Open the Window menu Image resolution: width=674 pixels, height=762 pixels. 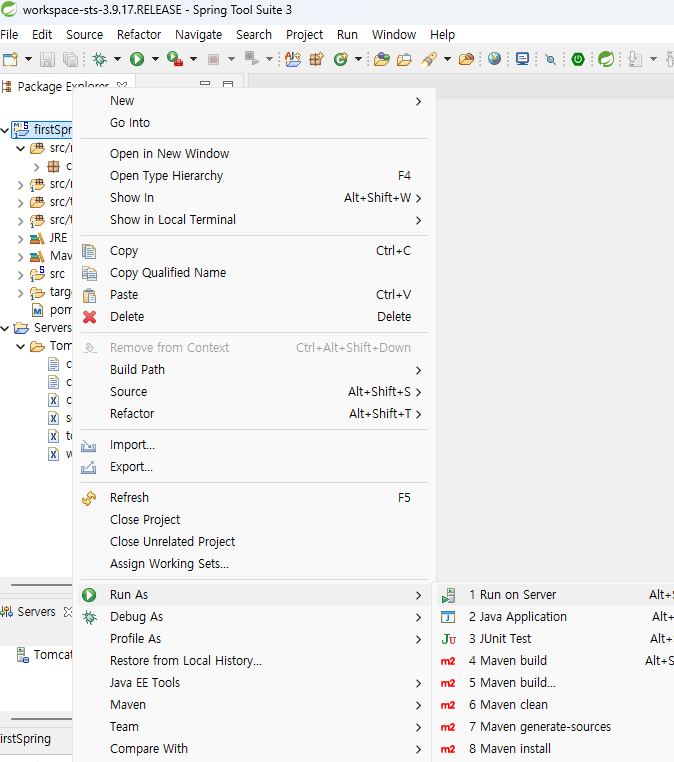[x=394, y=35]
